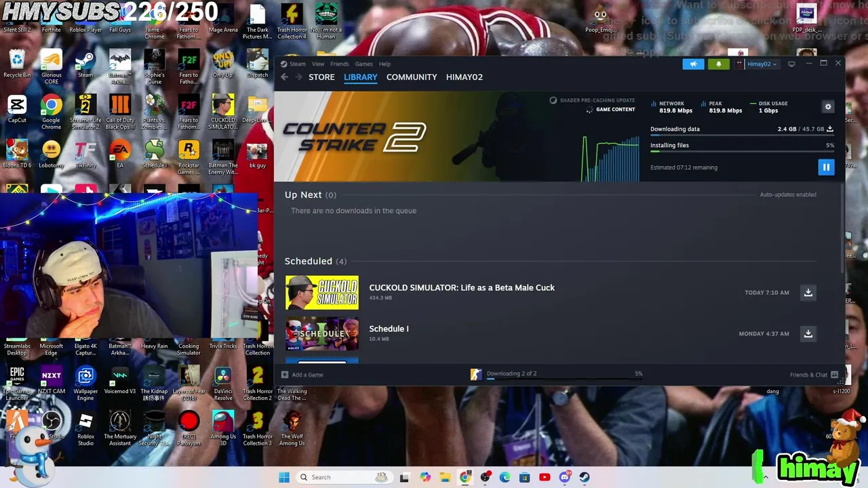Pause the Counter-Strike 2 download
This screenshot has height=488, width=868.
826,167
